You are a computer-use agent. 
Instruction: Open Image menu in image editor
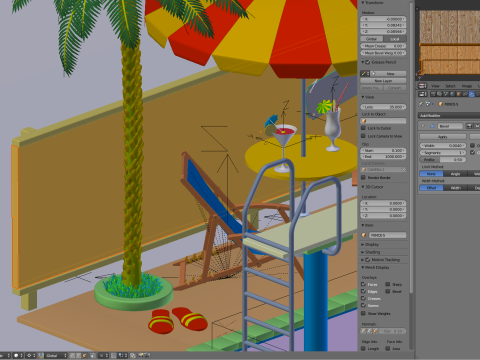tap(467, 86)
